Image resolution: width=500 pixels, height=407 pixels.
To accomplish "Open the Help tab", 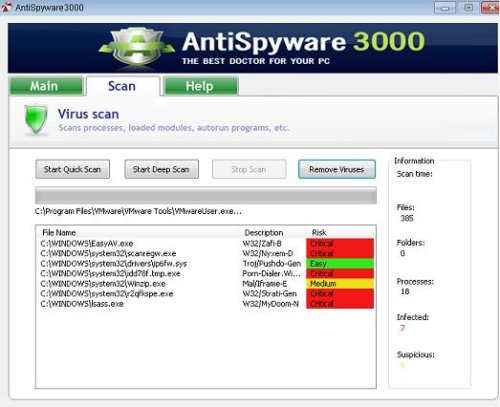I will coord(201,86).
